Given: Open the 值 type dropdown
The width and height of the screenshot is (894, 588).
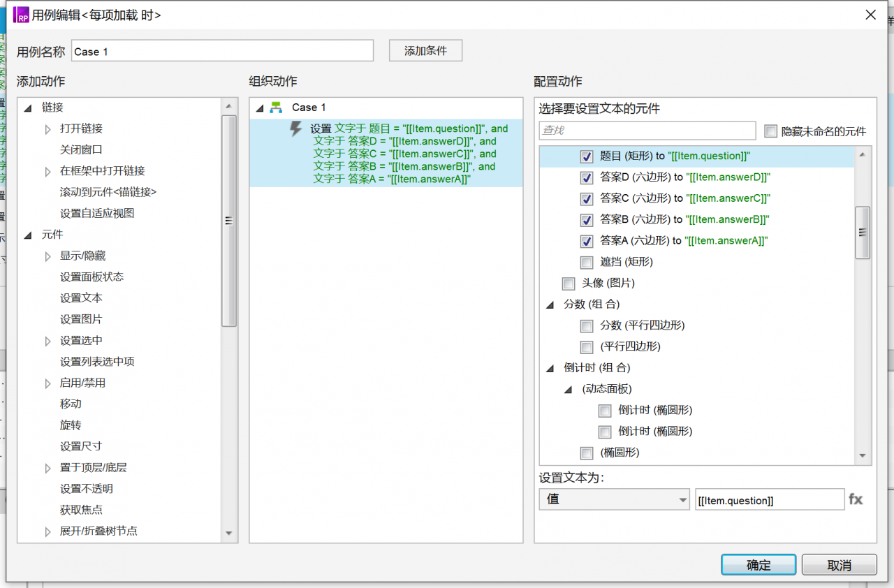Looking at the screenshot, I should (615, 499).
